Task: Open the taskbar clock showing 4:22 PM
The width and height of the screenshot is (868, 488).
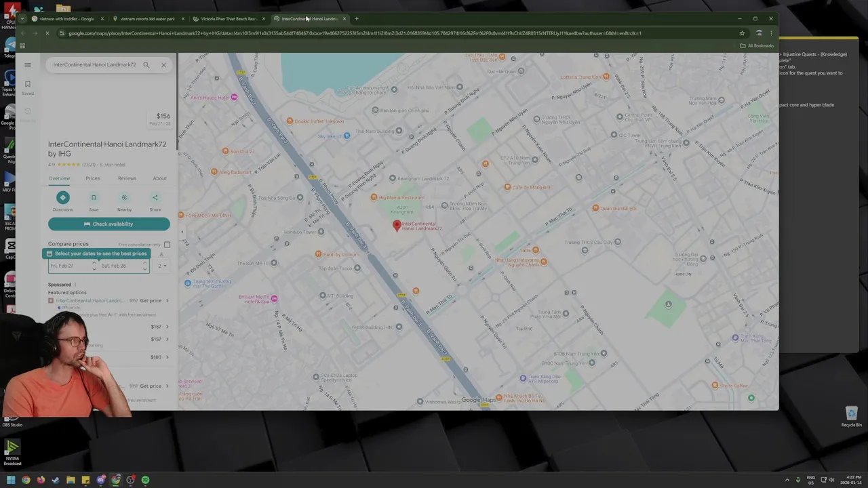Action: [850, 480]
